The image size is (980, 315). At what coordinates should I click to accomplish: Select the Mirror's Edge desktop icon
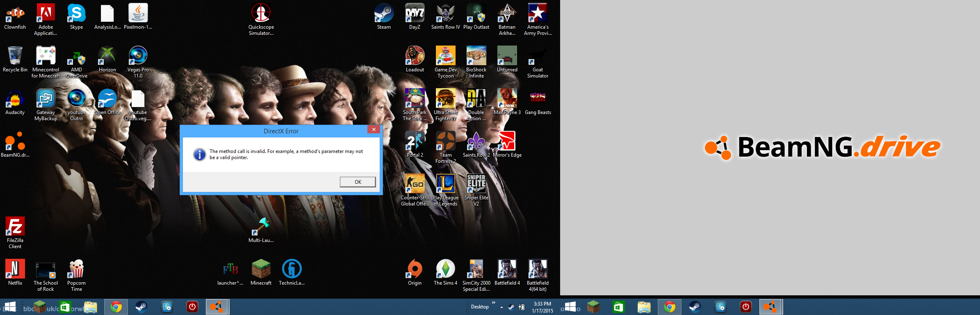pos(507,145)
